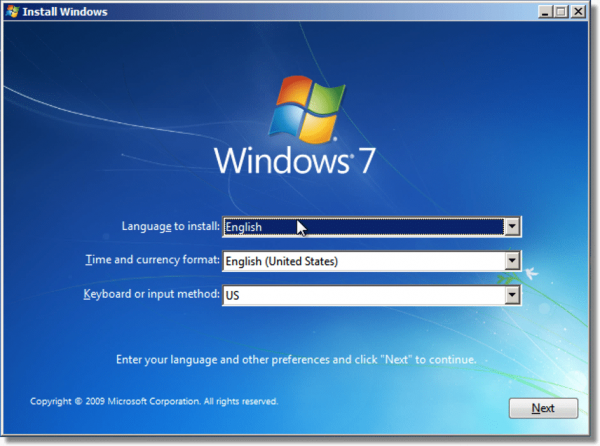The image size is (600, 446).
Task: Maximize the Install Windows window
Action: (561, 11)
